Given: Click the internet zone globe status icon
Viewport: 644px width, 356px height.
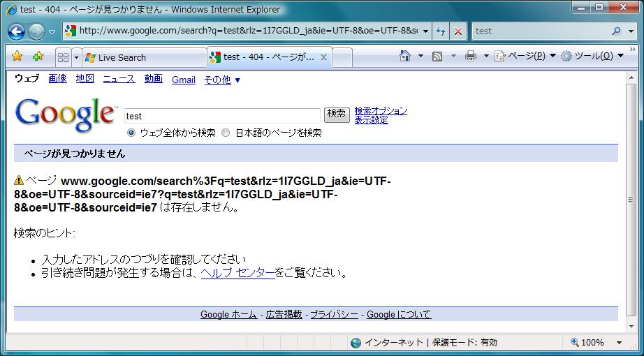Looking at the screenshot, I should point(356,343).
